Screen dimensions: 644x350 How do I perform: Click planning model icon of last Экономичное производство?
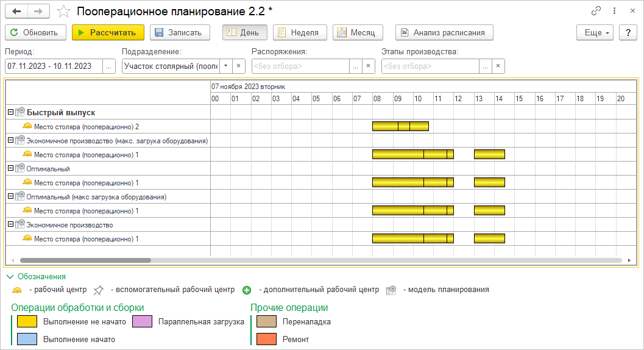[x=20, y=224]
